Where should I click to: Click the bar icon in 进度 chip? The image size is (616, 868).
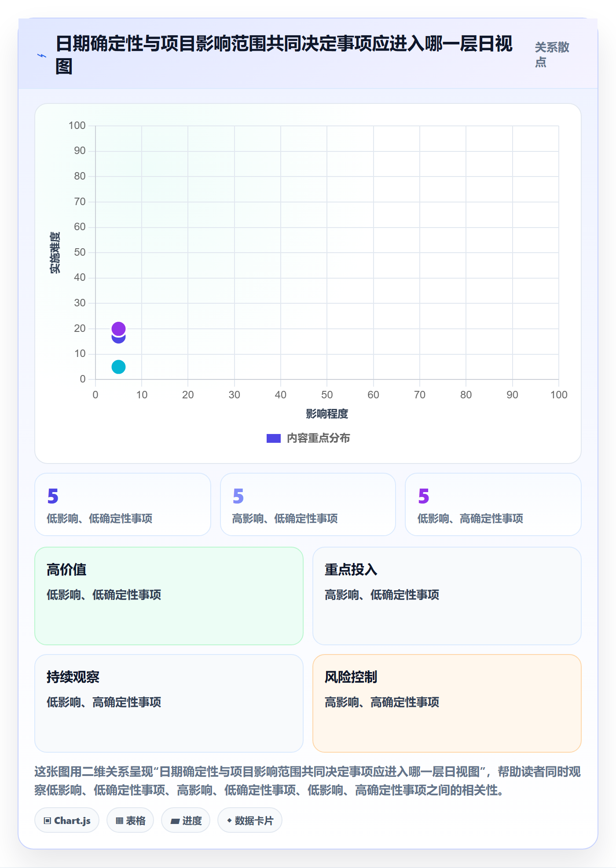(x=175, y=821)
